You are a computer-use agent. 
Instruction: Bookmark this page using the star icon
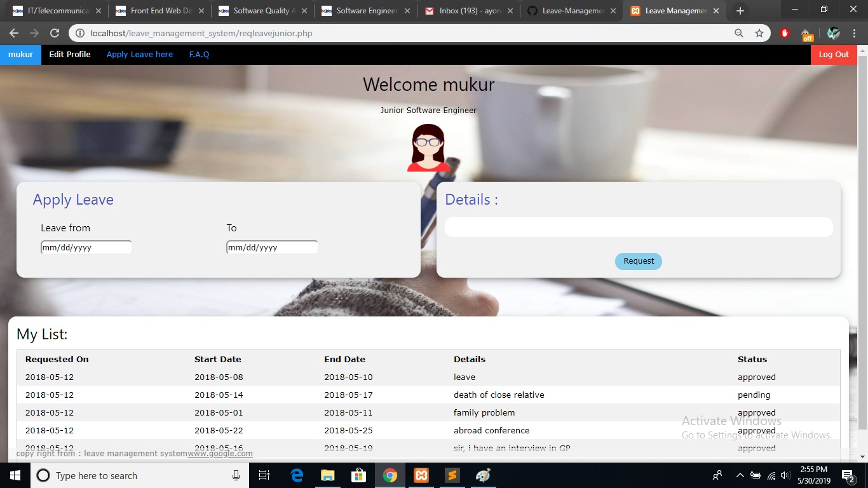[x=760, y=33]
